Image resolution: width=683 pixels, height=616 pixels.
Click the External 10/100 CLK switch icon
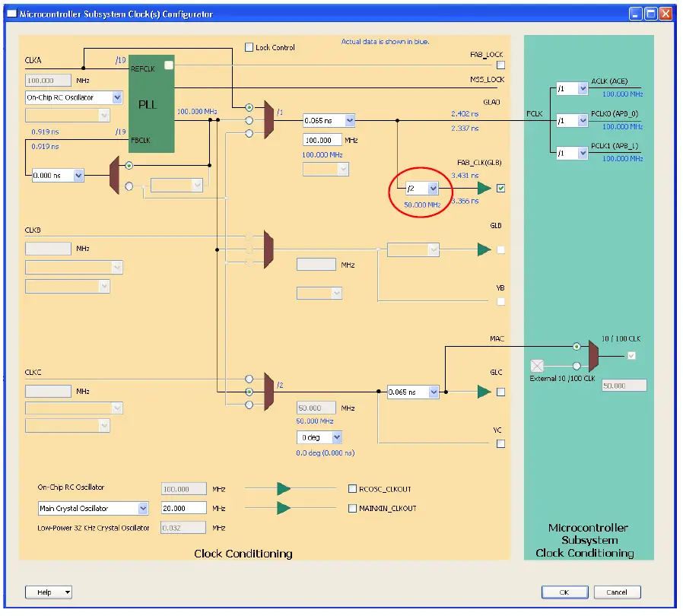coord(537,365)
